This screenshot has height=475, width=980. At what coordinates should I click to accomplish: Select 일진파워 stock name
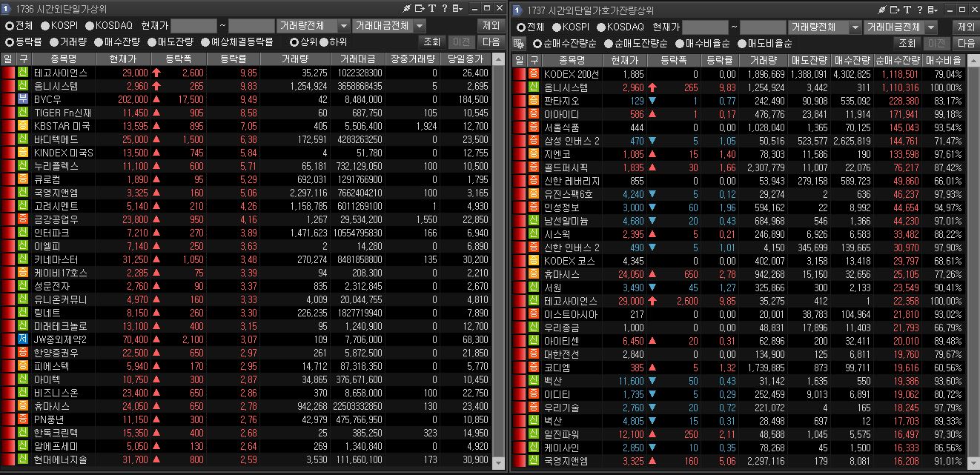[x=563, y=434]
